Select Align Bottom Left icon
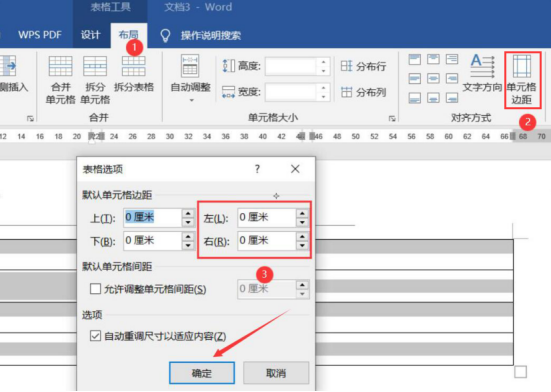 coord(415,97)
